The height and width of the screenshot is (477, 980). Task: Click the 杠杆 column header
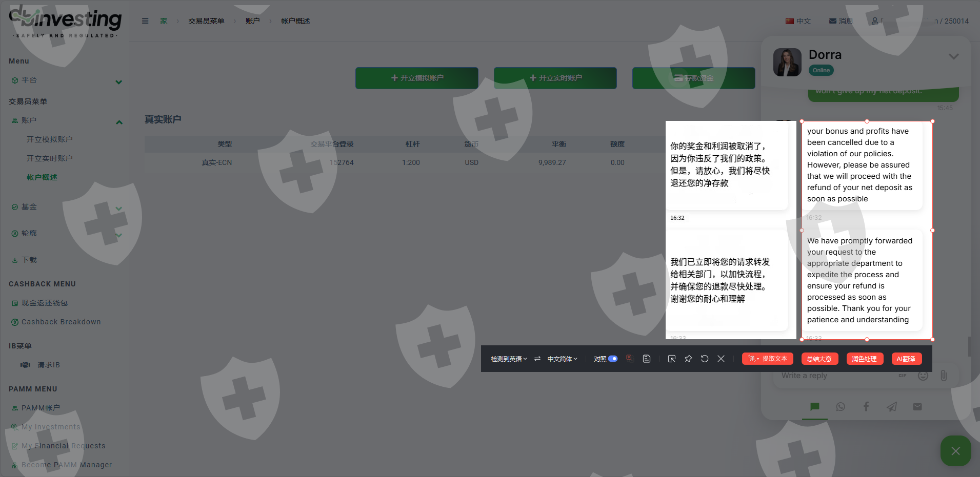coord(412,144)
